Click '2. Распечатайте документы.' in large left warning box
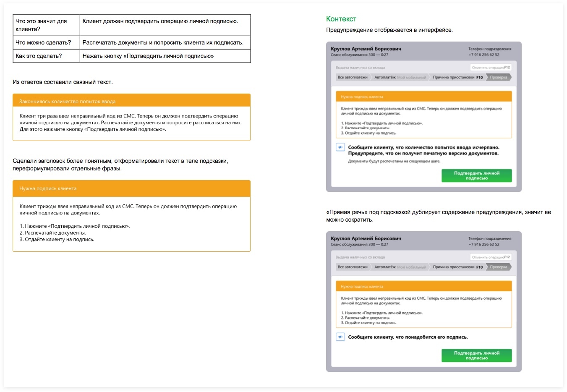This screenshot has height=392, width=567. tap(53, 233)
